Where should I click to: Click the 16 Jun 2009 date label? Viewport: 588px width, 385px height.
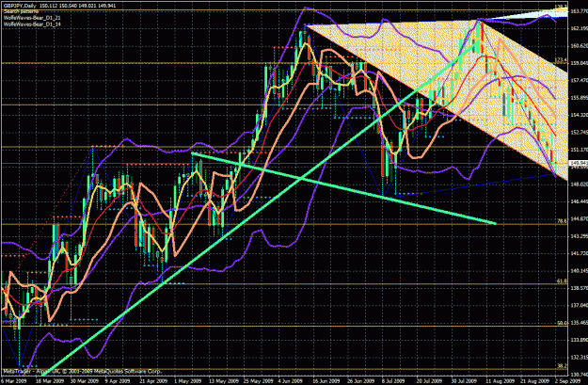[325, 381]
